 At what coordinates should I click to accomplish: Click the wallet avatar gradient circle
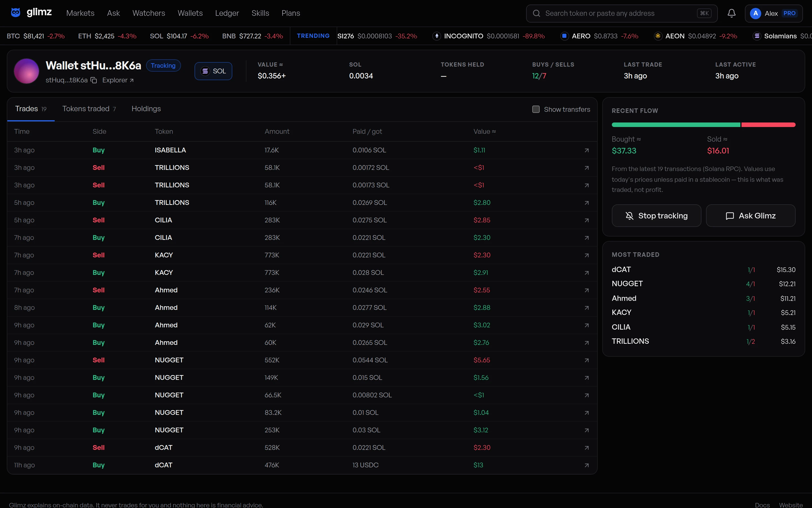click(27, 71)
